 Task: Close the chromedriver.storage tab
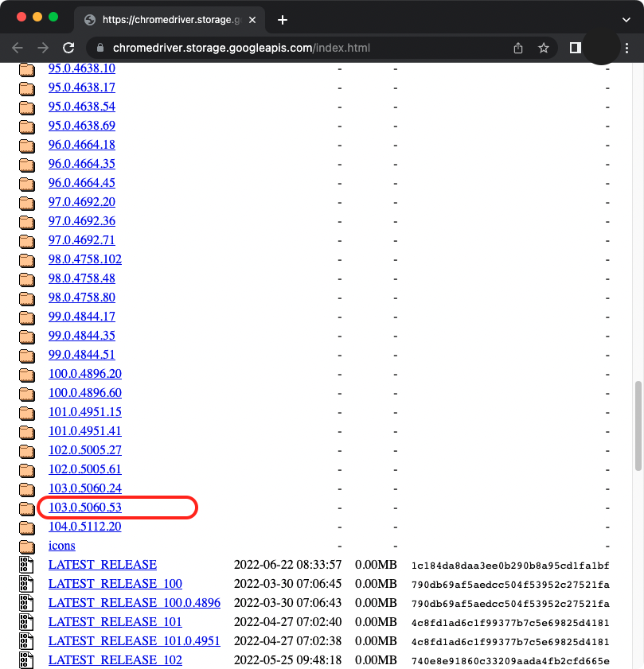click(252, 20)
